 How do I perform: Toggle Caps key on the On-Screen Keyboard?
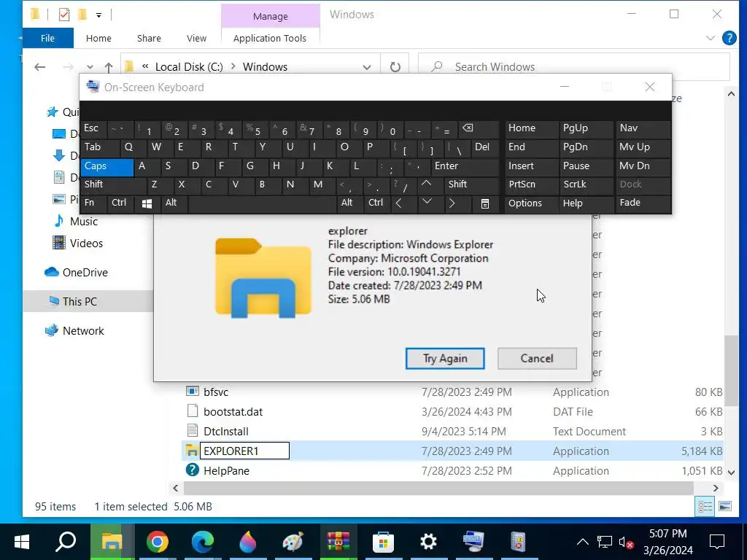tap(107, 166)
